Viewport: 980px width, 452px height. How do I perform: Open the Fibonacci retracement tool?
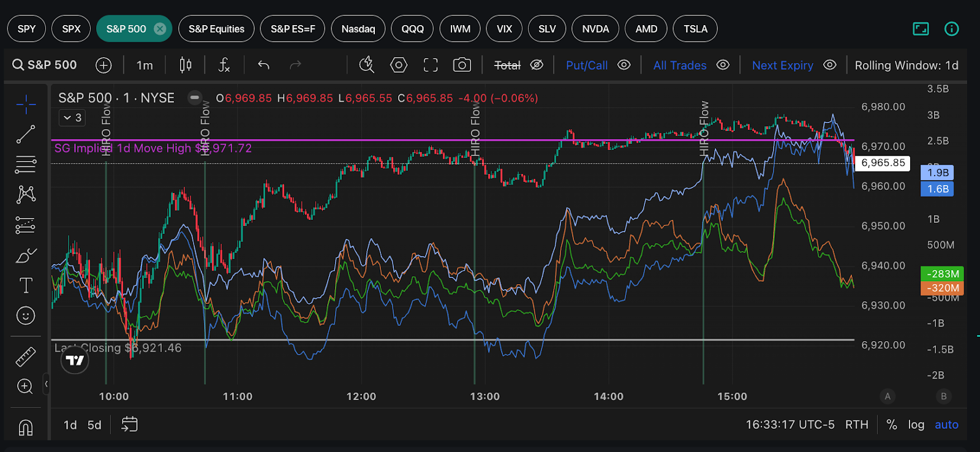coord(26,164)
